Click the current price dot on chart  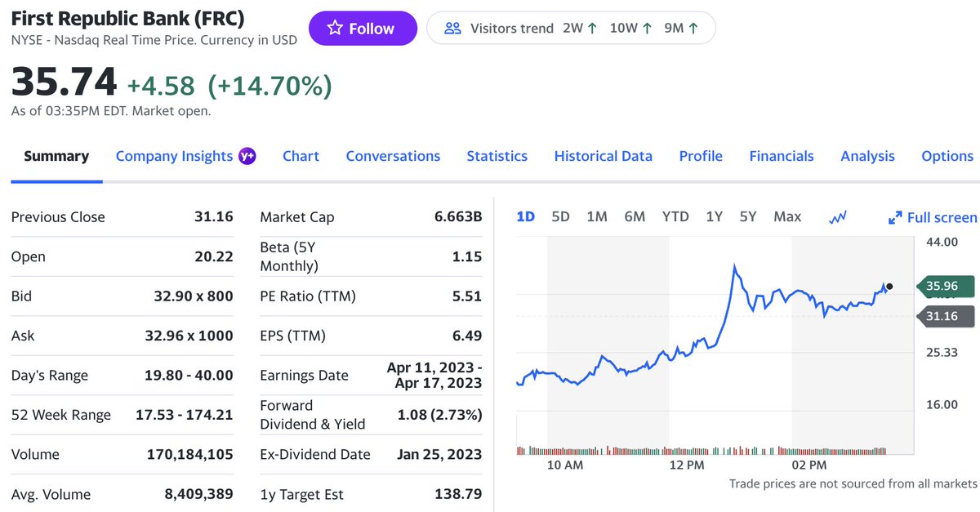click(889, 287)
